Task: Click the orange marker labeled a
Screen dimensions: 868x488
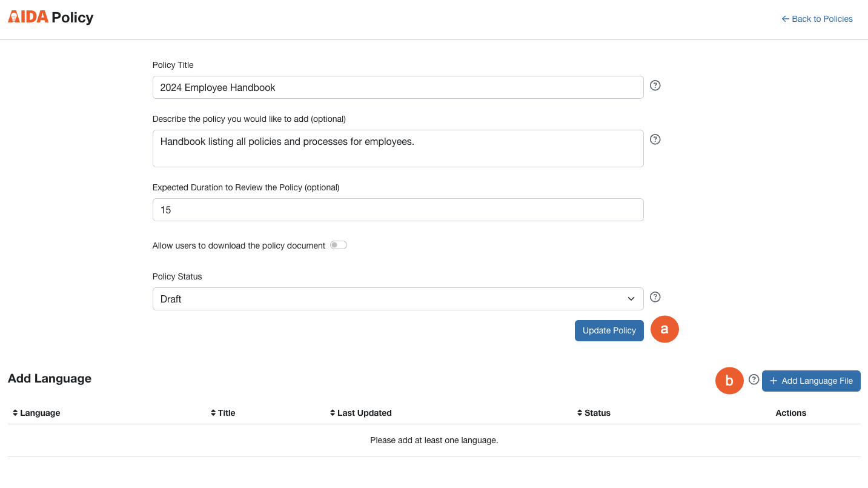Action: tap(664, 329)
